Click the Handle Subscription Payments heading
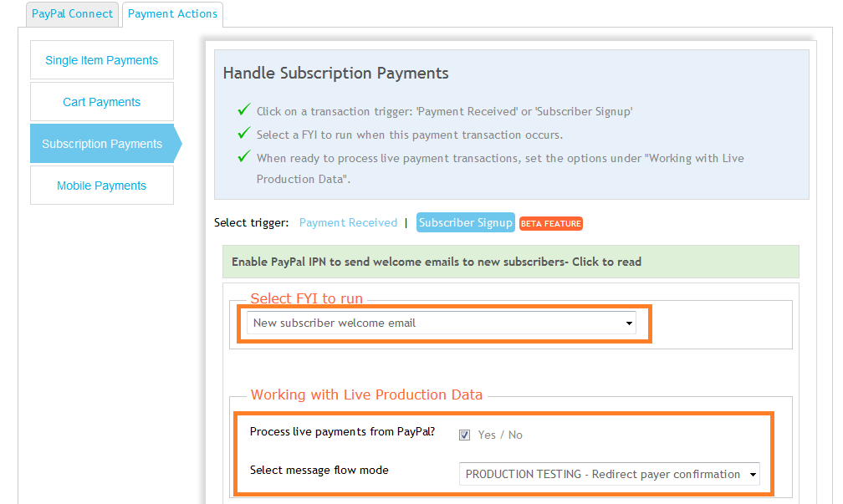Screen dimensions: 843x504 pyautogui.click(x=335, y=73)
